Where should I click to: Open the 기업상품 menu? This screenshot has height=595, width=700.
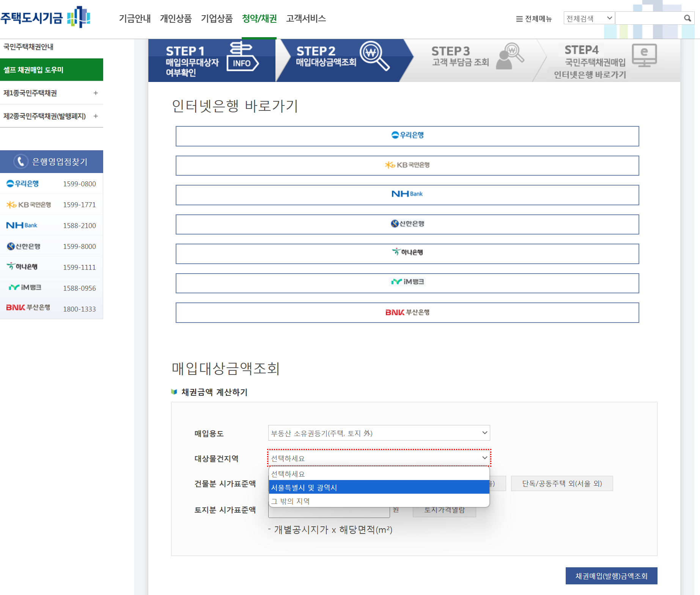(x=217, y=19)
